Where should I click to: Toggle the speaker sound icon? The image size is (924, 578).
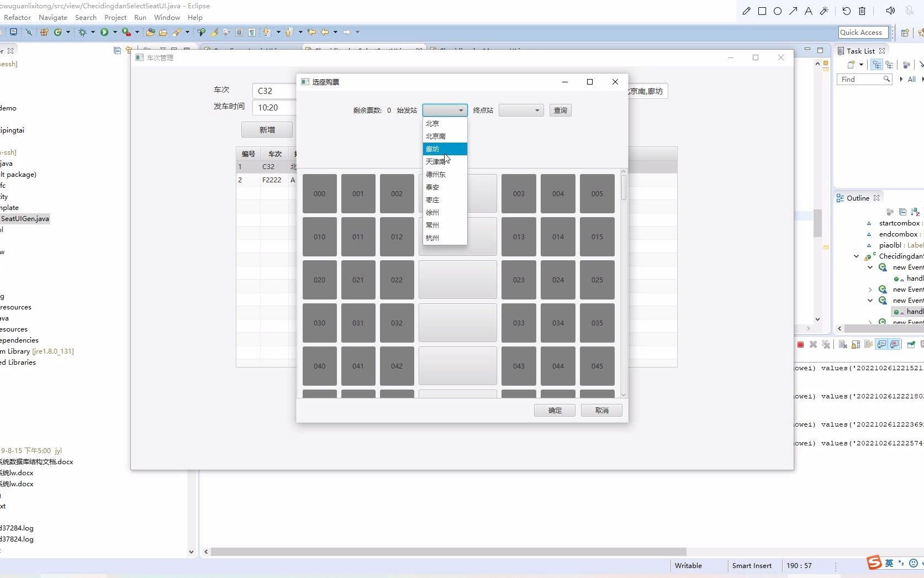coord(890,11)
